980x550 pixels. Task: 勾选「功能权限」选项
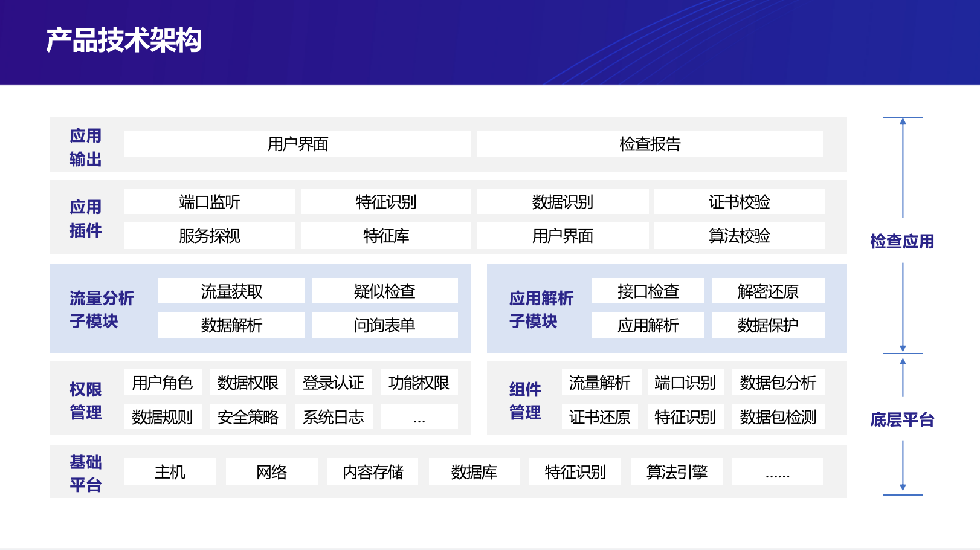(x=420, y=382)
